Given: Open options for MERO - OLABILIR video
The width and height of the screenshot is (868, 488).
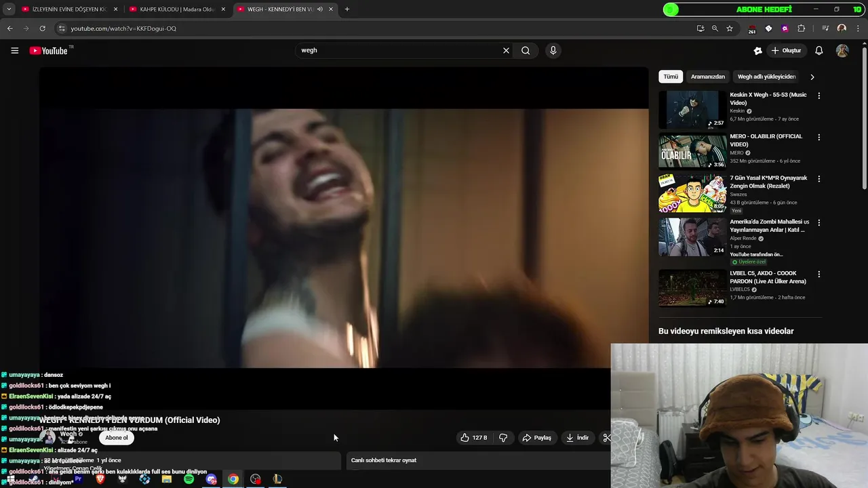Looking at the screenshot, I should [818, 137].
